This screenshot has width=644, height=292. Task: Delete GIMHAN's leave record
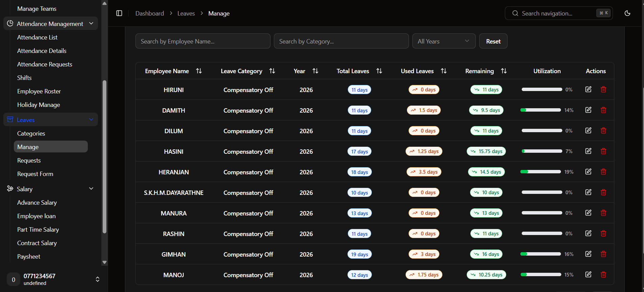603,254
